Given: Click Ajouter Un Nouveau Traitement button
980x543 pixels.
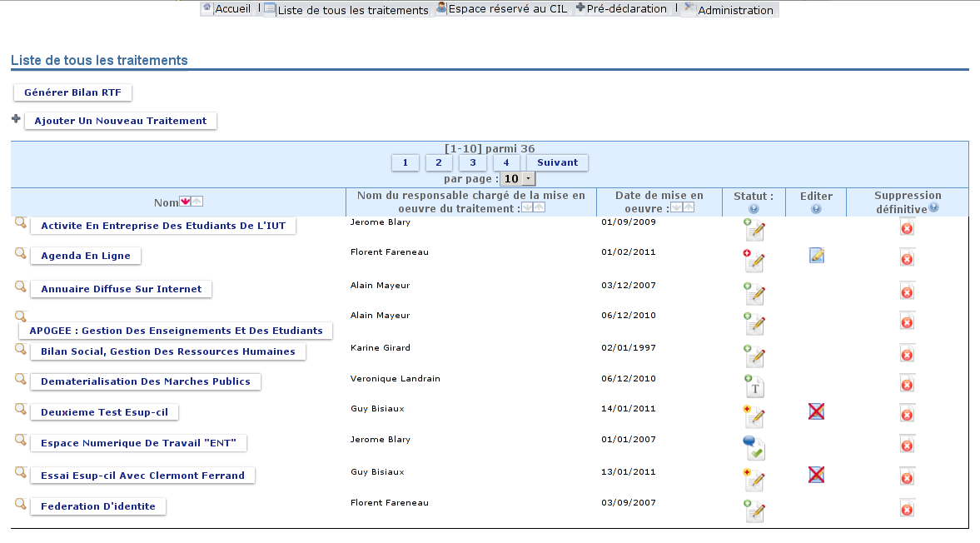Looking at the screenshot, I should click(121, 121).
